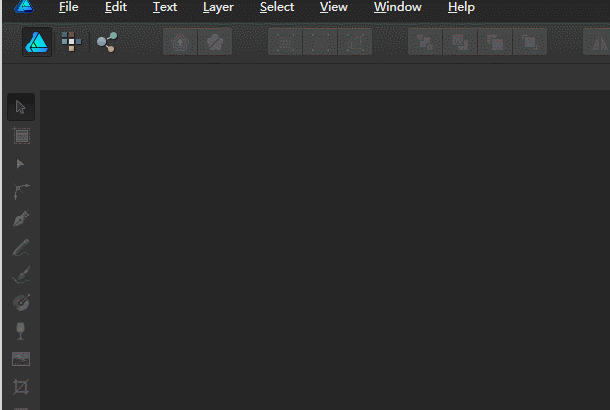
Task: Select the Move tool arrow
Action: click(21, 107)
